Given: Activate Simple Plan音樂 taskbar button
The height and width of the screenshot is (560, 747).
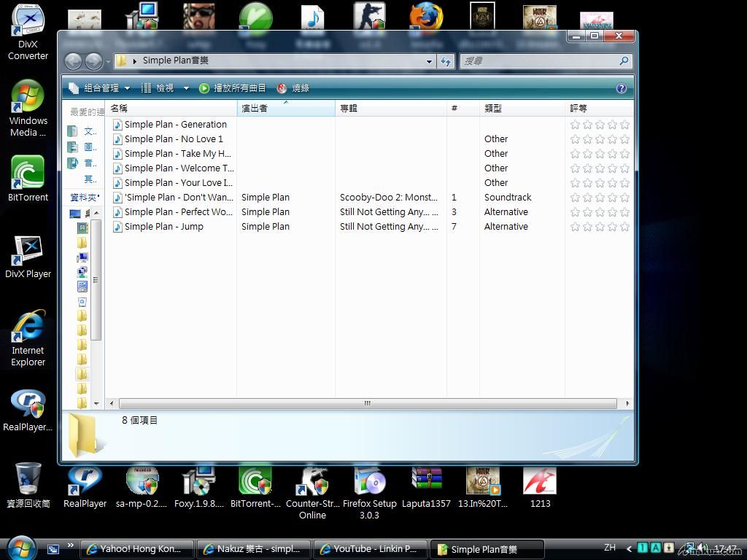Looking at the screenshot, I should [x=487, y=549].
